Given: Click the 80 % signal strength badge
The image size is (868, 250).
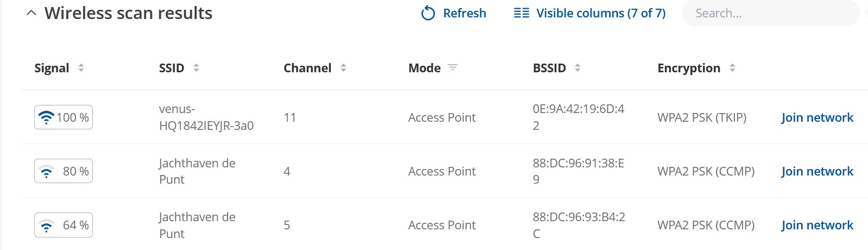Looking at the screenshot, I should click(64, 171).
